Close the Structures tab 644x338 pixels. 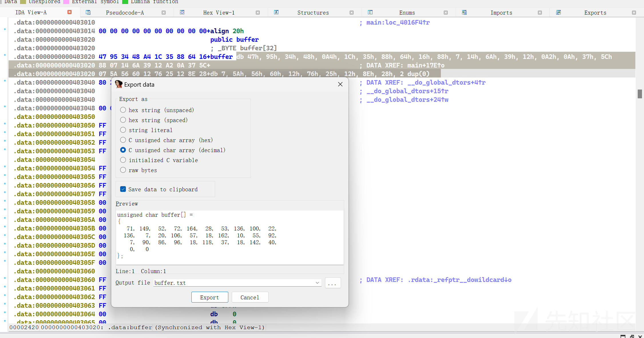[352, 13]
